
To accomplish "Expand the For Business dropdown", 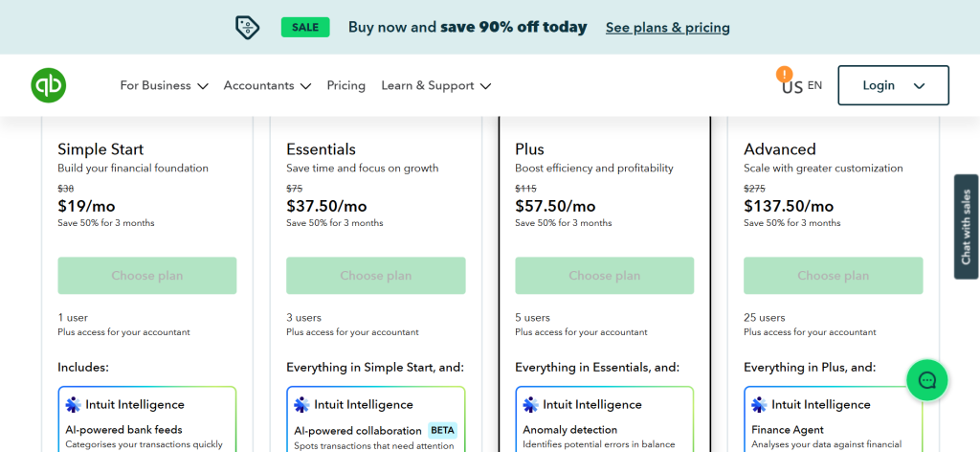I will pyautogui.click(x=164, y=85).
